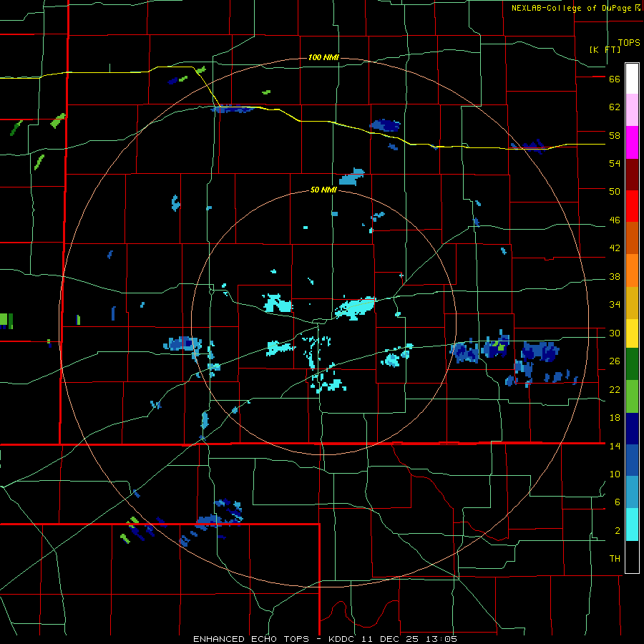Click the '54' legend scale value
This screenshot has width=644, height=644.
615,163
